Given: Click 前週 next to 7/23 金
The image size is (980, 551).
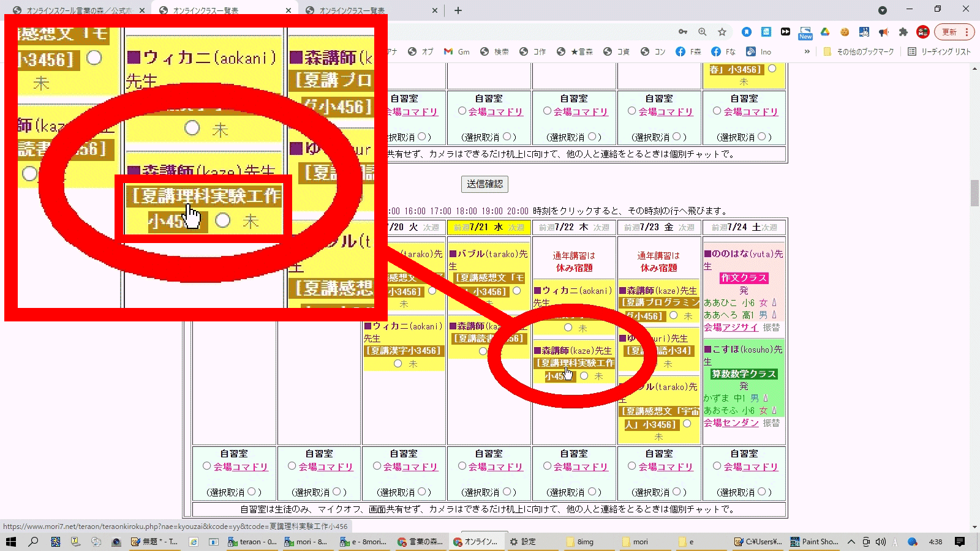Looking at the screenshot, I should tap(631, 228).
